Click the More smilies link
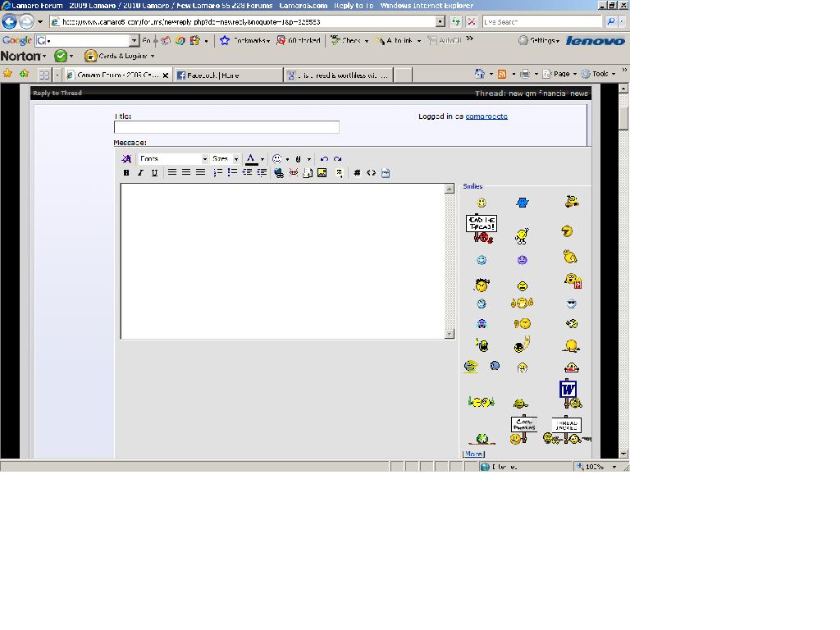 point(473,453)
